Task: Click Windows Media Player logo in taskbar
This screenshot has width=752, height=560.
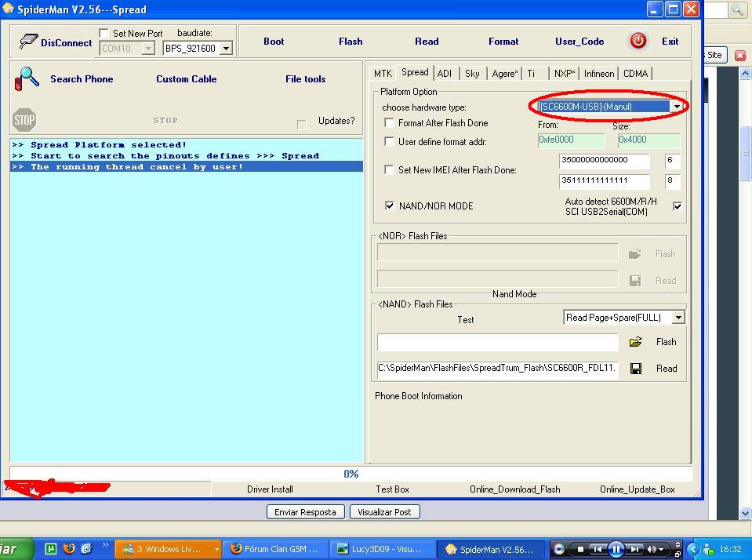Action: 559,549
